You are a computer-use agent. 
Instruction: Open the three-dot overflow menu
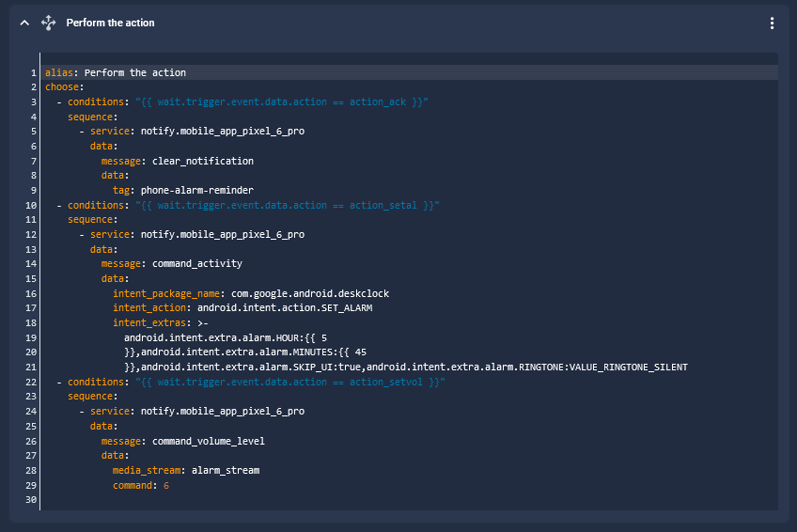(x=772, y=23)
